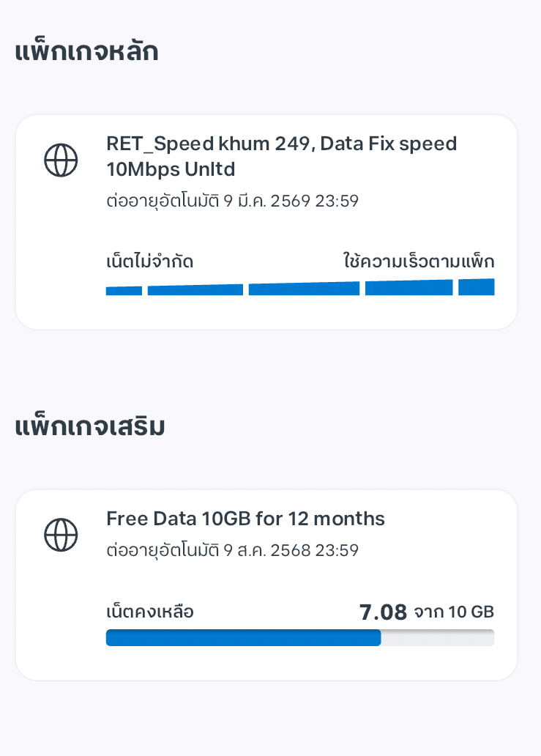
Task: Select the แพ็กเกจหลัก section heading
Action: coord(86,51)
